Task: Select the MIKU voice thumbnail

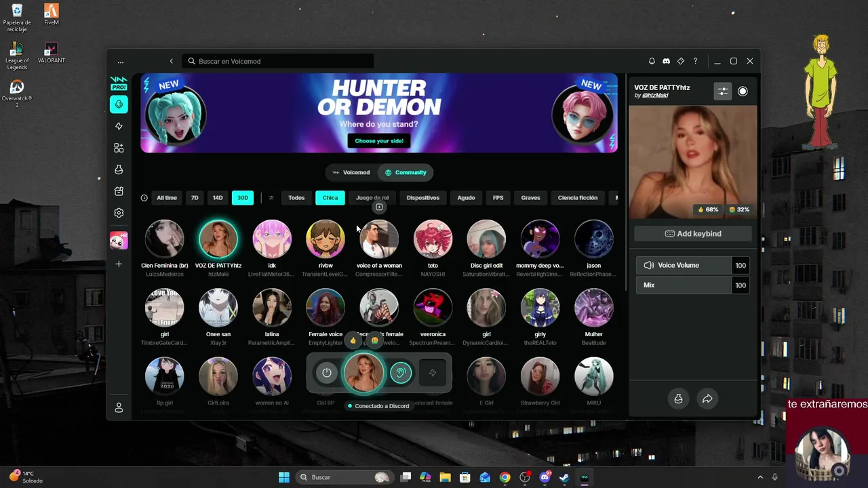Action: click(x=594, y=376)
